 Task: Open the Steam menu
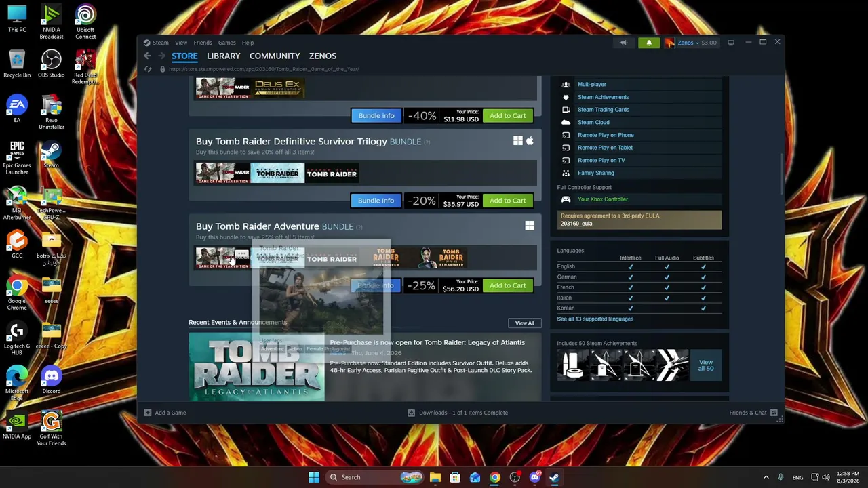click(x=161, y=43)
